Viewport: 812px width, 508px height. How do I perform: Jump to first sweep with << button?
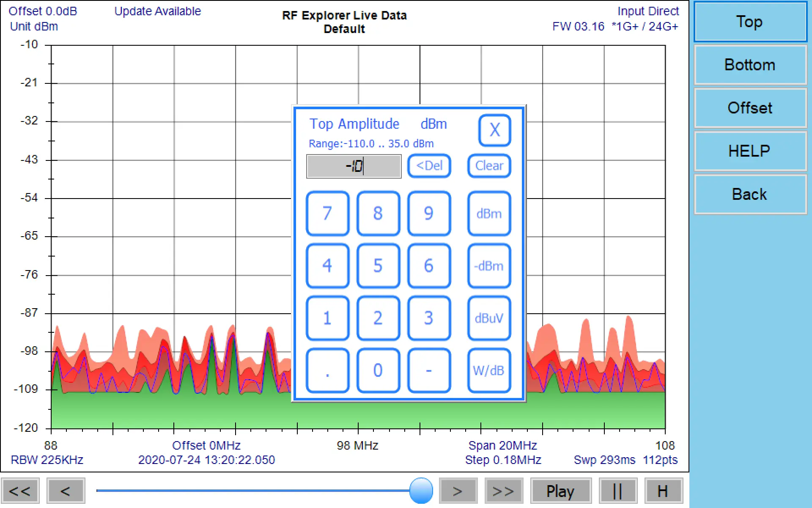point(20,491)
